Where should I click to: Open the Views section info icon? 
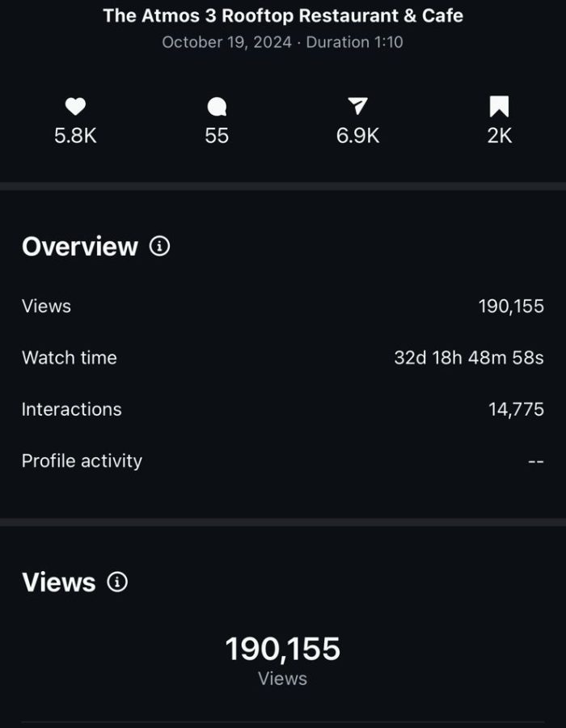point(117,582)
